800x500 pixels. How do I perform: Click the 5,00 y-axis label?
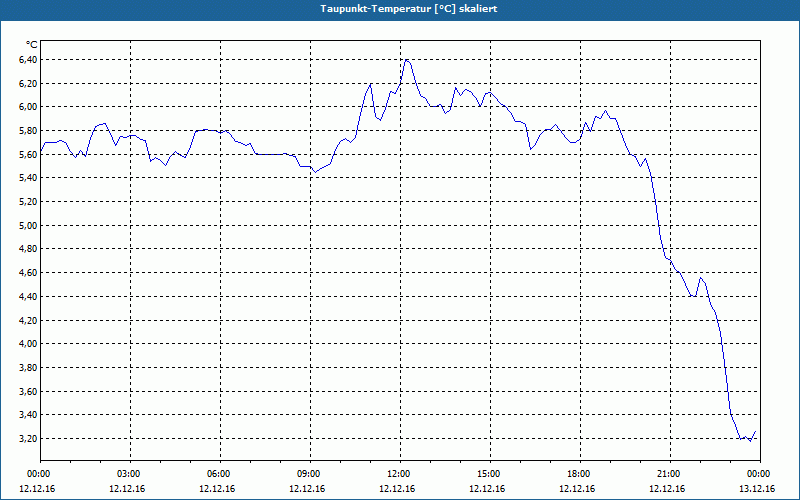(x=29, y=225)
